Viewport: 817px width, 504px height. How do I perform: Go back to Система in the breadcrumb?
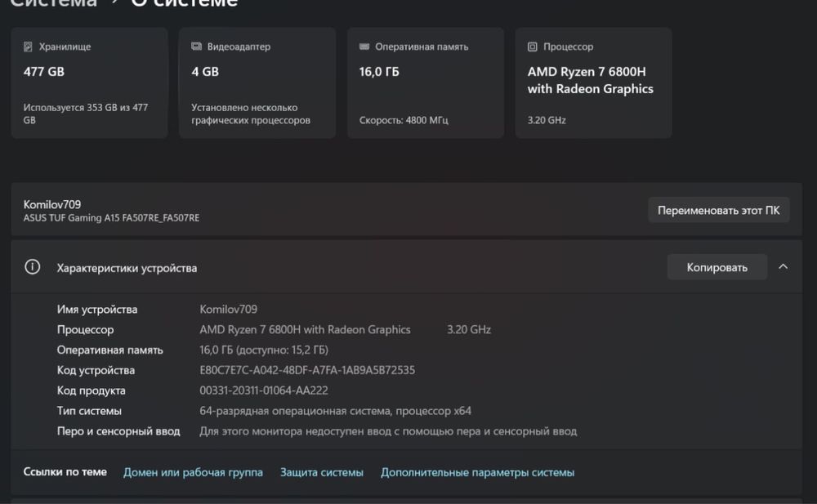tap(53, 3)
